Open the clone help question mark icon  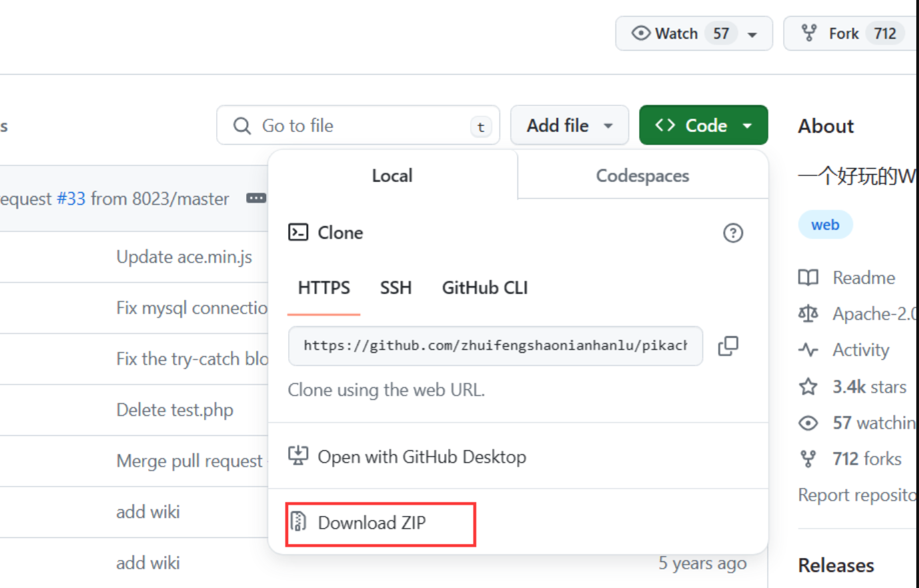click(733, 233)
